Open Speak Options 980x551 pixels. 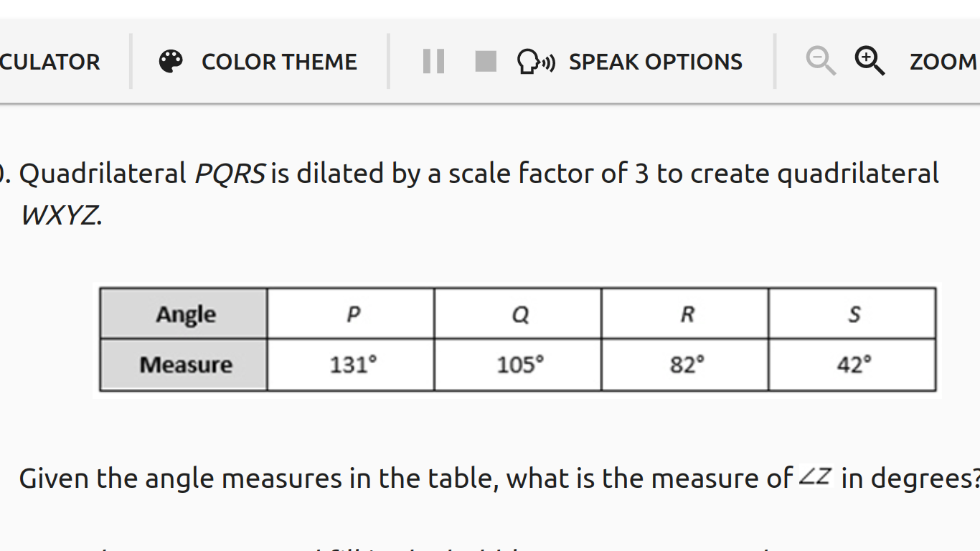click(x=655, y=62)
